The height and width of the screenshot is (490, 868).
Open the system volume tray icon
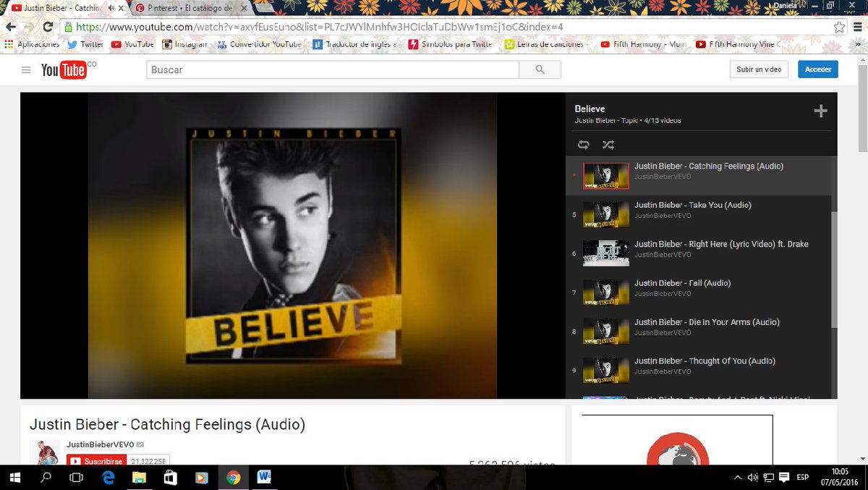[x=753, y=478]
